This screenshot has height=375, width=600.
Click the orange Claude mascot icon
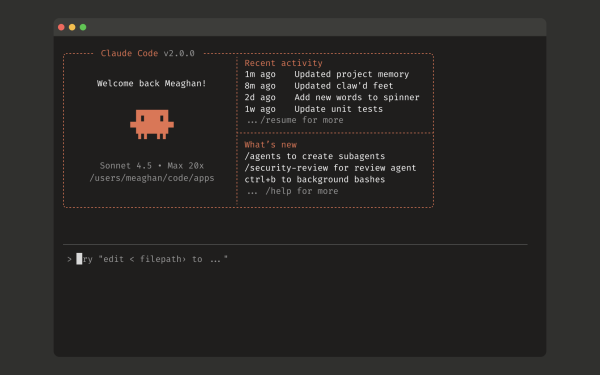tap(152, 124)
